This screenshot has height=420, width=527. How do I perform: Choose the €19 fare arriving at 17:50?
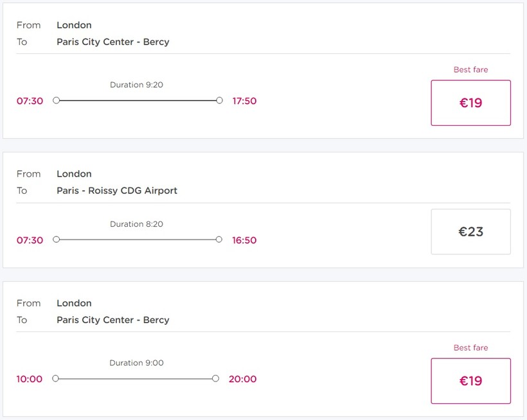470,103
